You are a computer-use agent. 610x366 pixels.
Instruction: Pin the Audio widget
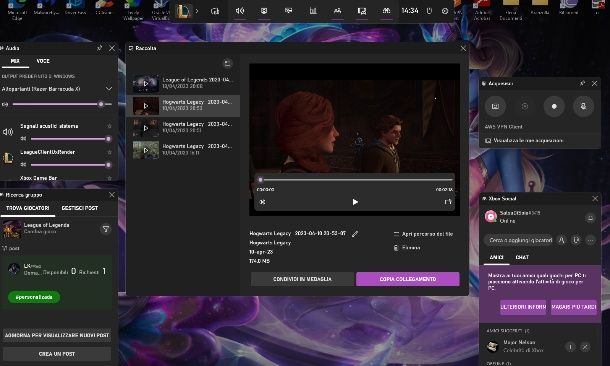coord(100,48)
